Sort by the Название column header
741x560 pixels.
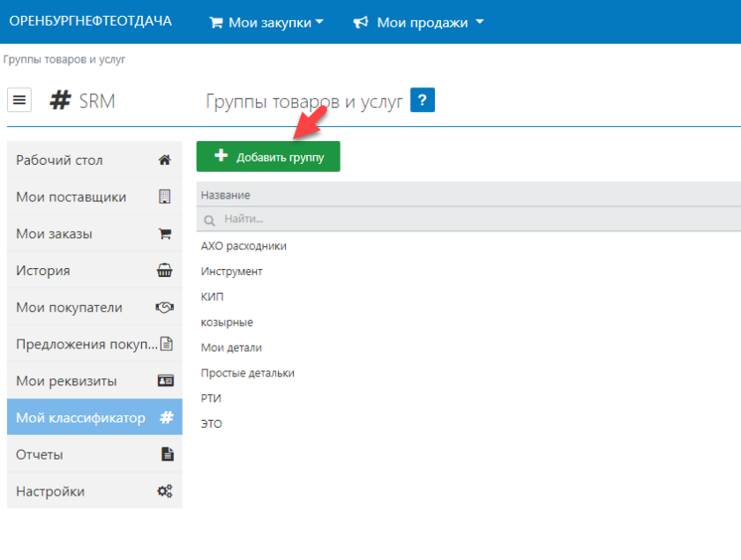226,195
